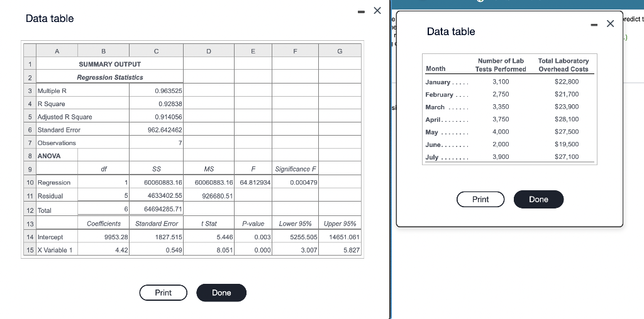Viewport: 644px width, 319px height.
Task: Minimize the regression summary dialog
Action: 361,11
